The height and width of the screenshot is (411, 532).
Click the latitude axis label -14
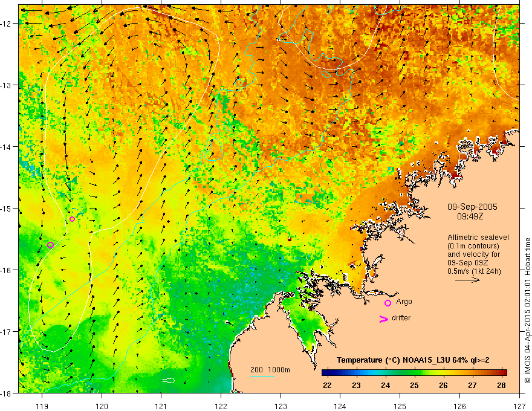coord(7,147)
